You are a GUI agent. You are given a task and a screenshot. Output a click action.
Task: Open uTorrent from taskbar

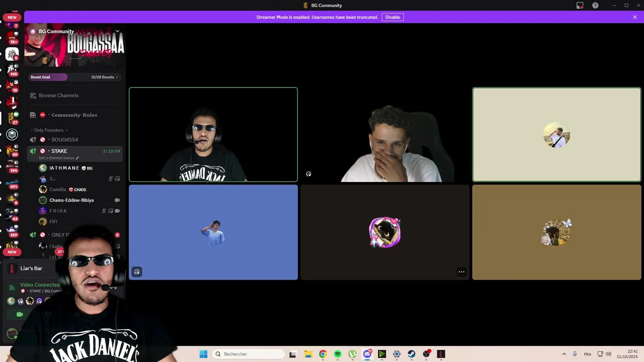tap(353, 354)
